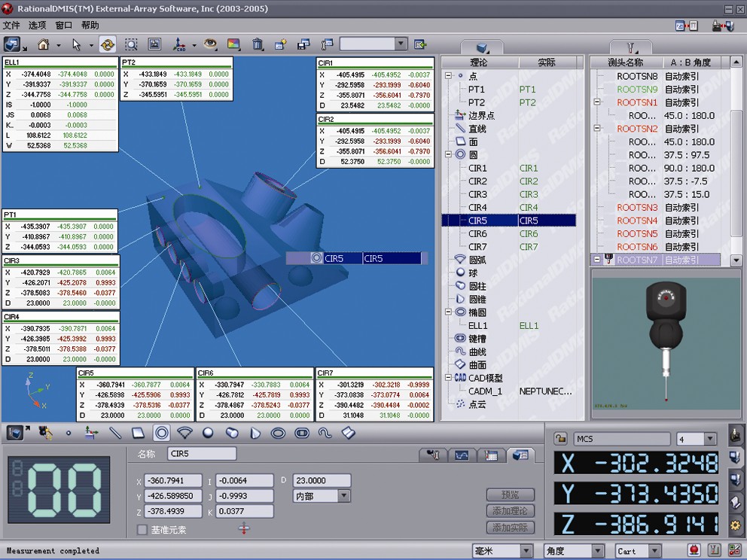Image resolution: width=747 pixels, height=560 pixels.
Task: Toggle the eye visibility icon in toolbar
Action: tap(210, 44)
